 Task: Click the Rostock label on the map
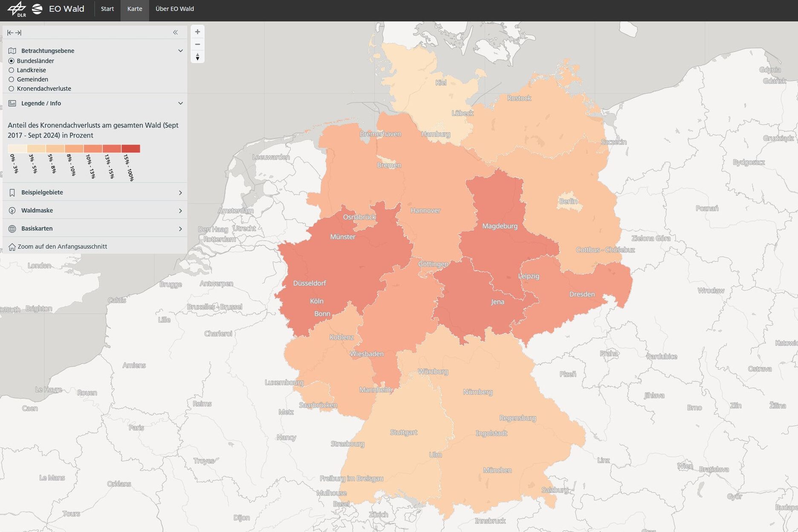[519, 98]
